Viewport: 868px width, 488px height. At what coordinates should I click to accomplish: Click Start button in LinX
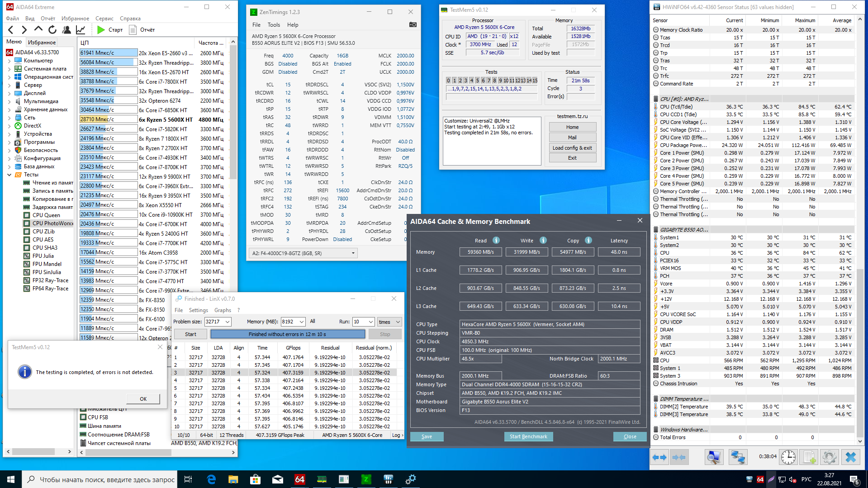pyautogui.click(x=190, y=334)
